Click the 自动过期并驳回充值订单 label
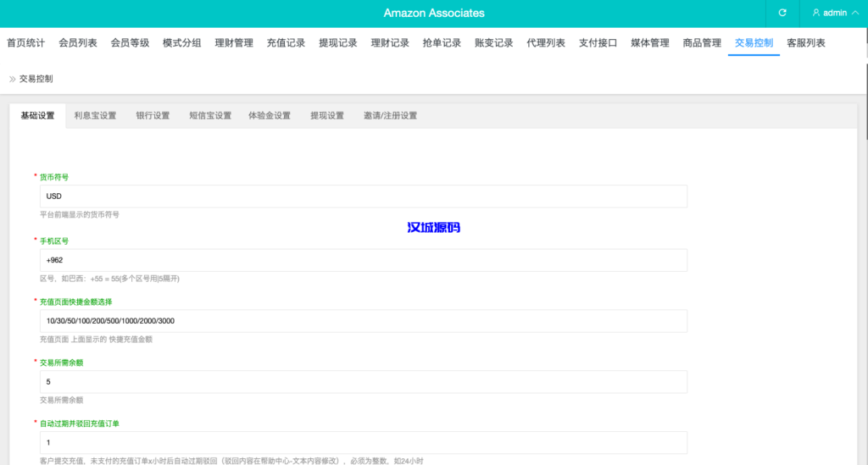The width and height of the screenshot is (868, 465). 79,423
